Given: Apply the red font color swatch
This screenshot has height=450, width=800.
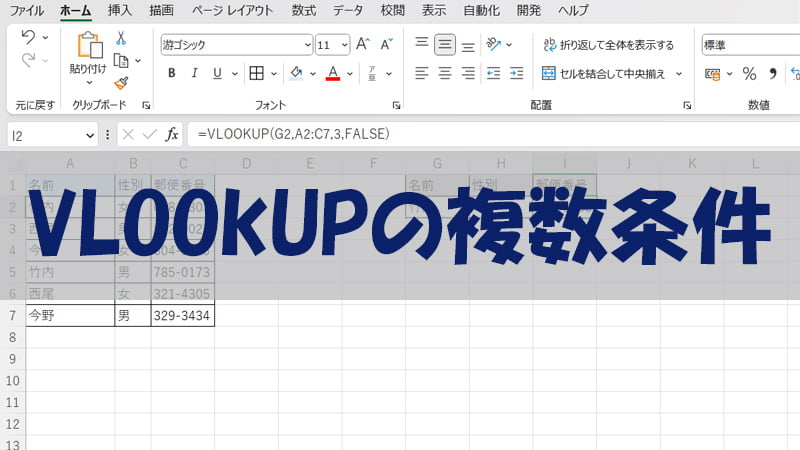Looking at the screenshot, I should tap(333, 73).
